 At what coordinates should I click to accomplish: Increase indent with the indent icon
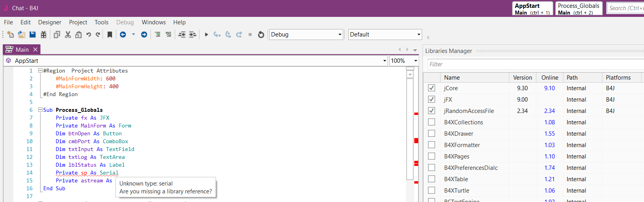(192, 35)
